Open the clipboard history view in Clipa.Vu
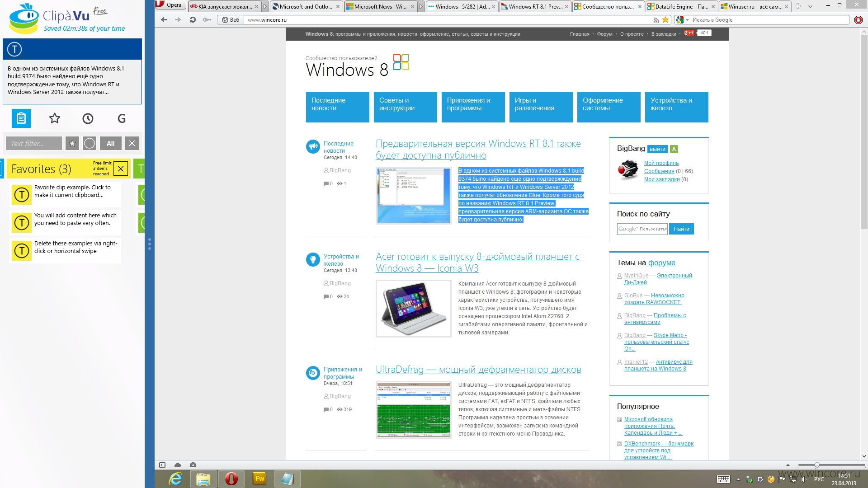Viewport: 868px width, 488px height. [x=21, y=118]
